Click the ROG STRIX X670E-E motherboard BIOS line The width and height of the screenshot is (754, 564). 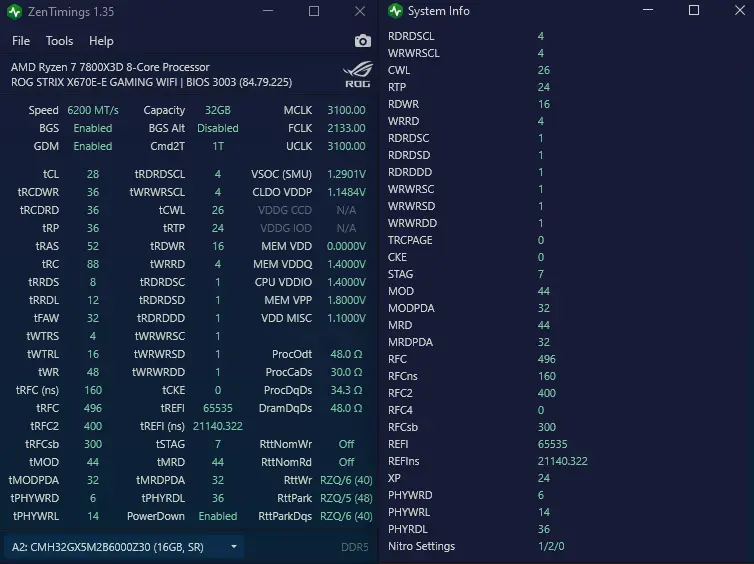151,82
